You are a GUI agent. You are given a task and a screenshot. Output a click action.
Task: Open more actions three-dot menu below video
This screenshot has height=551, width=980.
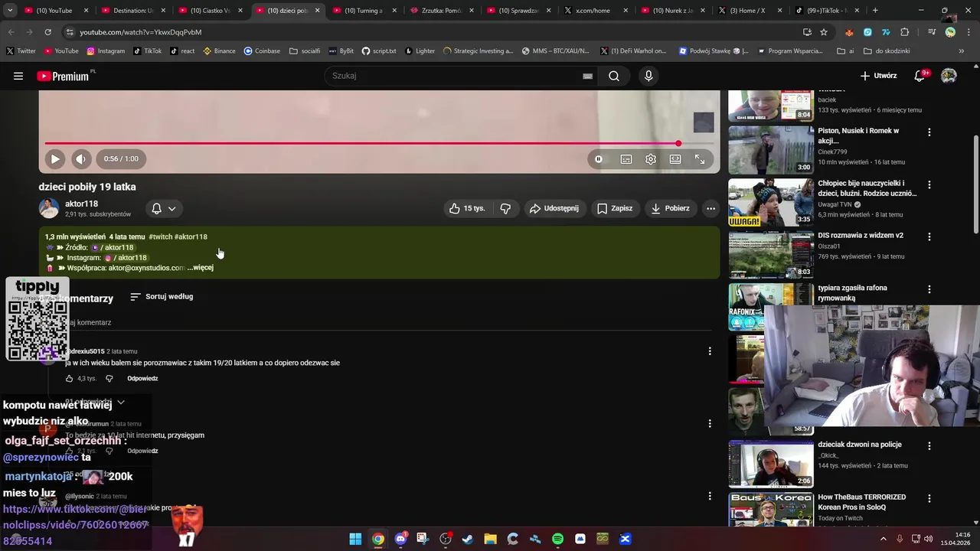coord(710,208)
